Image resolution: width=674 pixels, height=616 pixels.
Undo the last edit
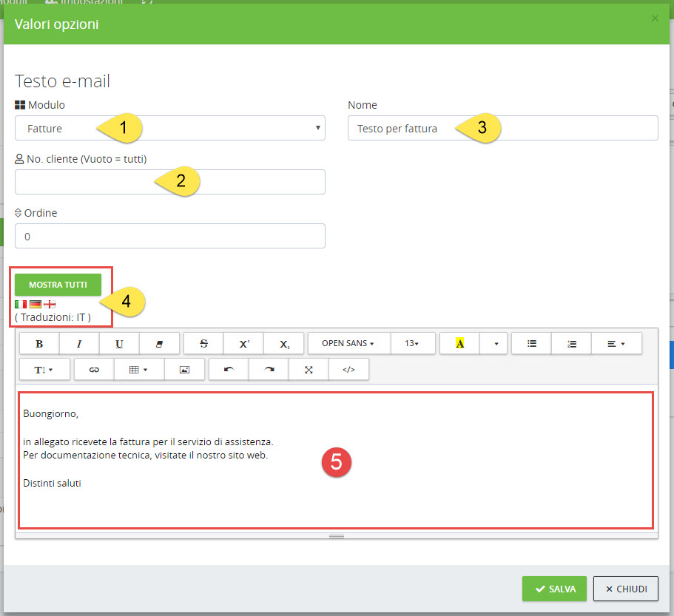pyautogui.click(x=229, y=369)
